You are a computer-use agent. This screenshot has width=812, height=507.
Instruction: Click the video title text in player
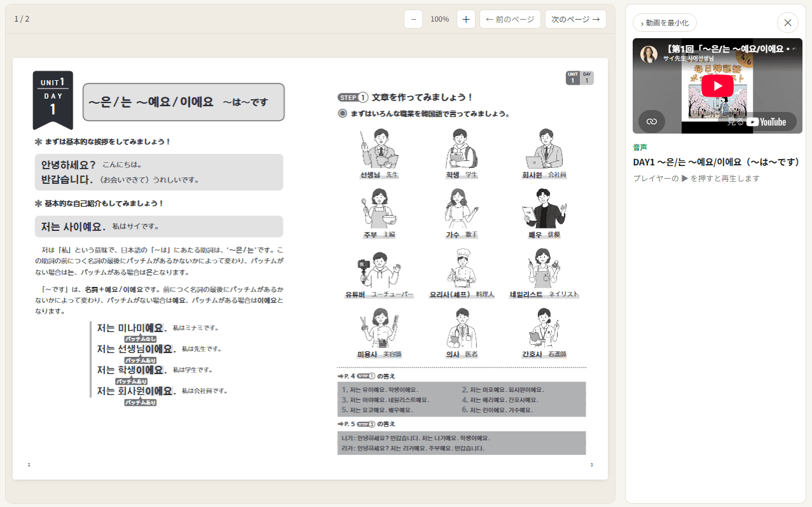click(x=729, y=49)
